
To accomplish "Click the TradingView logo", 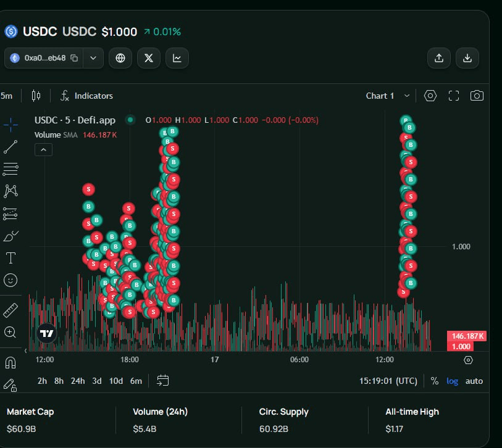I will click(47, 333).
